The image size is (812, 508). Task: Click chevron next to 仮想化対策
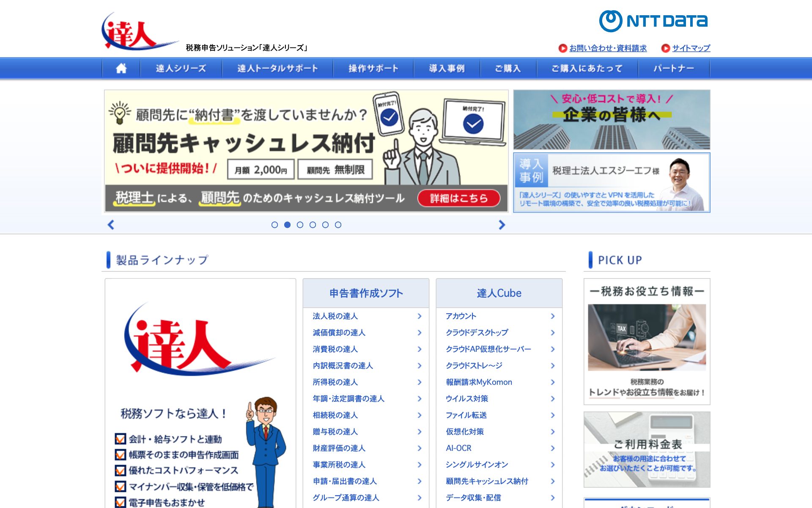tap(553, 432)
